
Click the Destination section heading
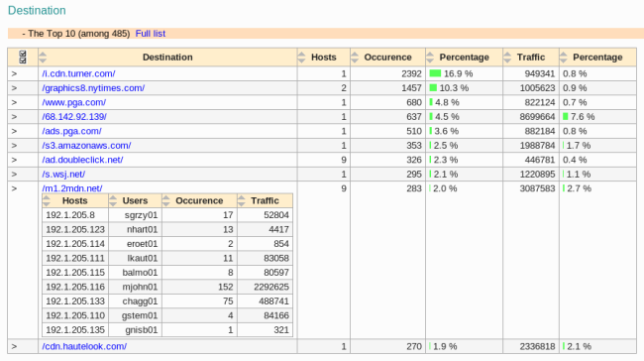coord(37,10)
